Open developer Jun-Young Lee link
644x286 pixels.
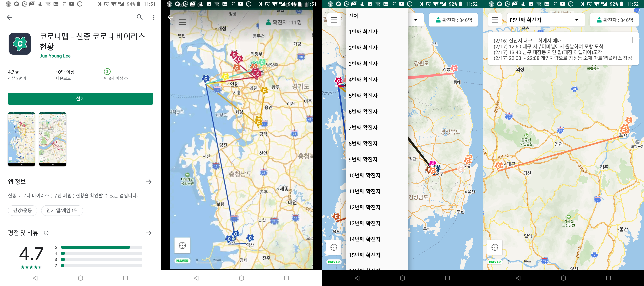pos(55,56)
